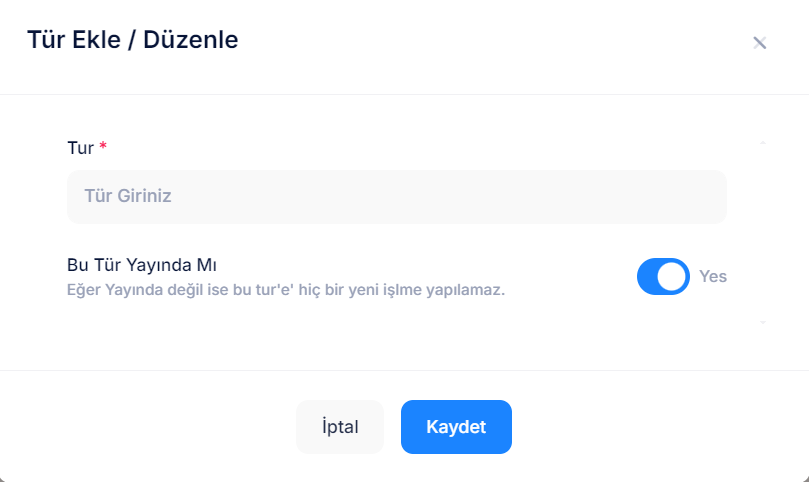809x482 pixels.
Task: Click the Eğer Yayında değil helper text
Action: [286, 290]
